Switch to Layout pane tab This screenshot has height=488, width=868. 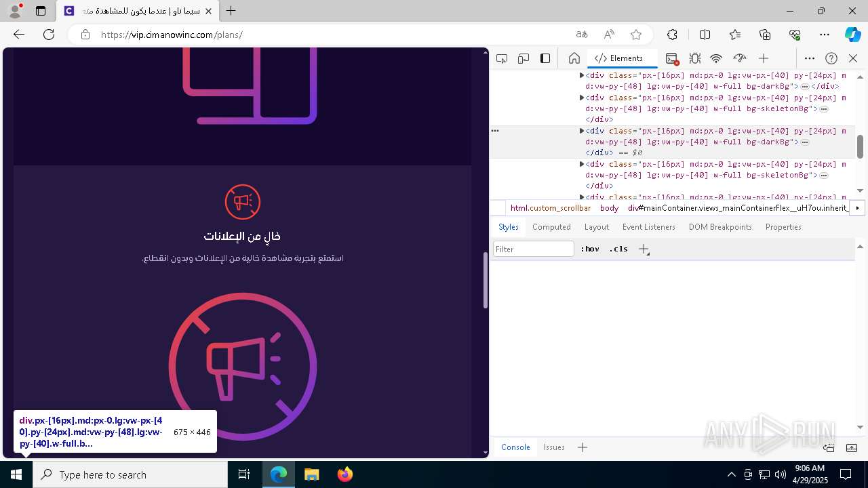597,227
